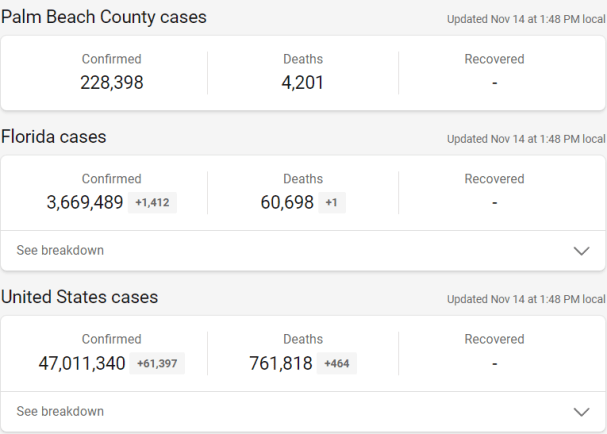
Task: Click Florida confirmed count 3,669,489
Action: [x=85, y=203]
